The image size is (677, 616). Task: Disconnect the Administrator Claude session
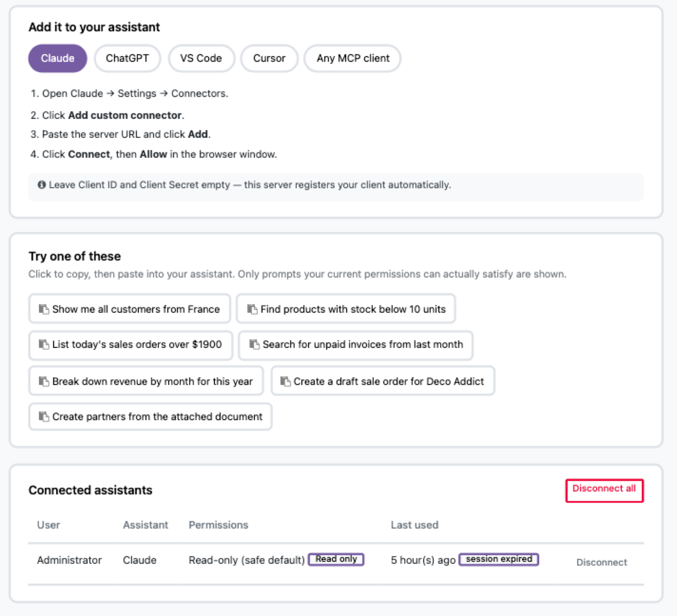(602, 562)
